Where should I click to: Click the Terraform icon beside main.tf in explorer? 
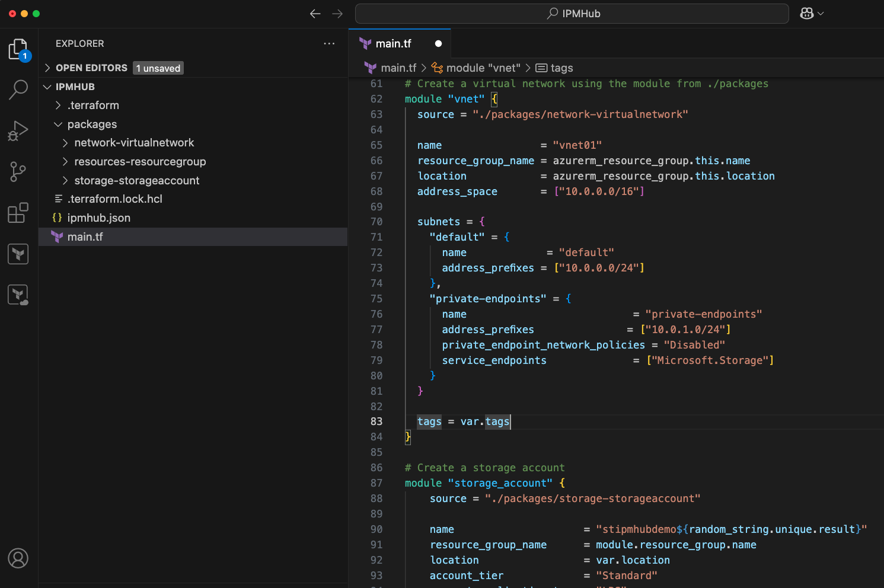(57, 237)
